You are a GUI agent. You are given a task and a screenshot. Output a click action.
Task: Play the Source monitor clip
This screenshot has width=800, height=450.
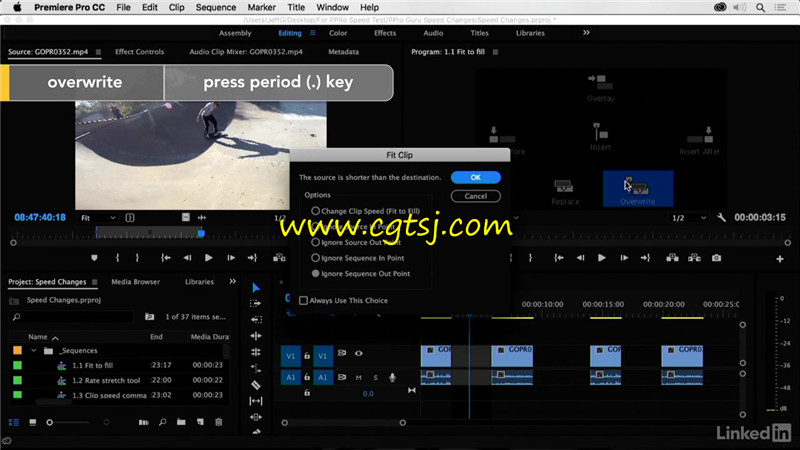click(x=209, y=258)
